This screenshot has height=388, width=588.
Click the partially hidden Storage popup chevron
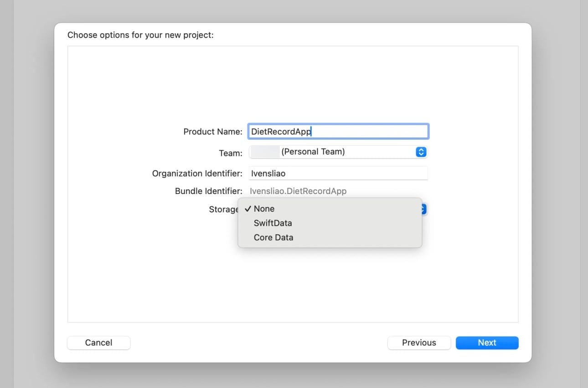[x=424, y=209]
